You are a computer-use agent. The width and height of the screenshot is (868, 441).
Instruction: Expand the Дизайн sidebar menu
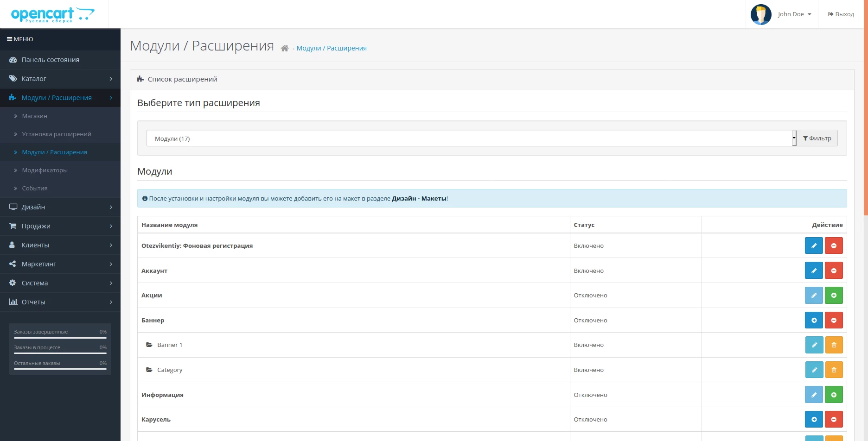pos(60,207)
